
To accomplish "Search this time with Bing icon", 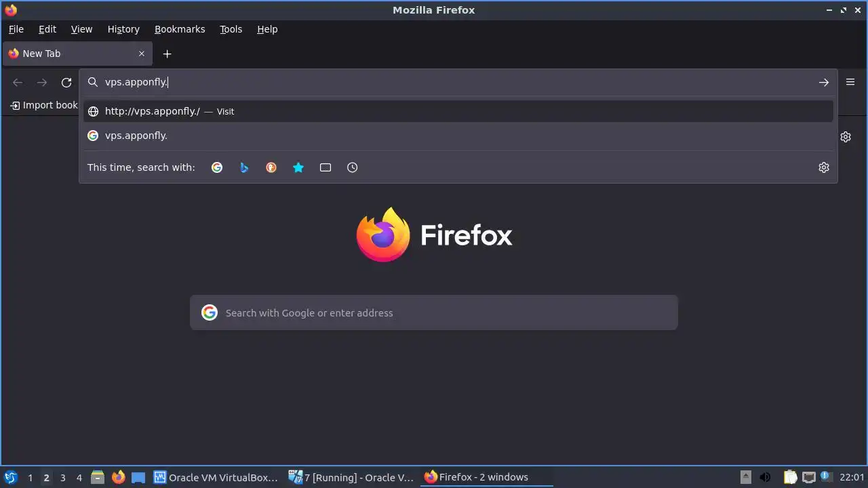I will pyautogui.click(x=244, y=167).
